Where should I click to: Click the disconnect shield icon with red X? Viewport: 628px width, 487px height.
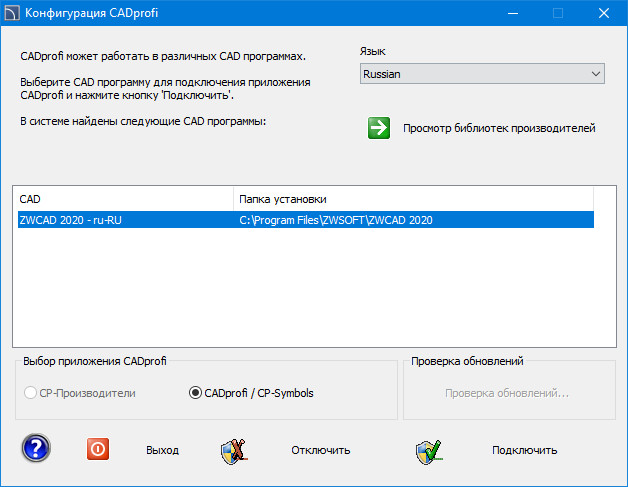click(x=234, y=450)
